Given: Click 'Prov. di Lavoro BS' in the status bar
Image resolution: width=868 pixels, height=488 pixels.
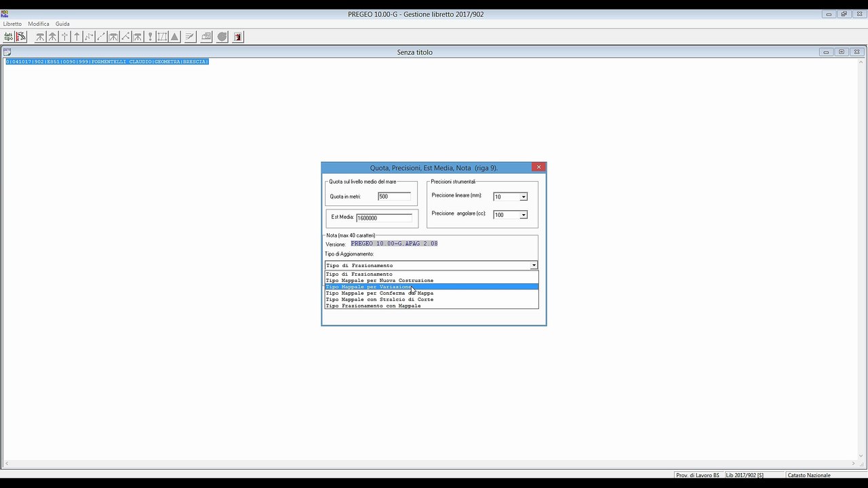Looking at the screenshot, I should pyautogui.click(x=698, y=475).
